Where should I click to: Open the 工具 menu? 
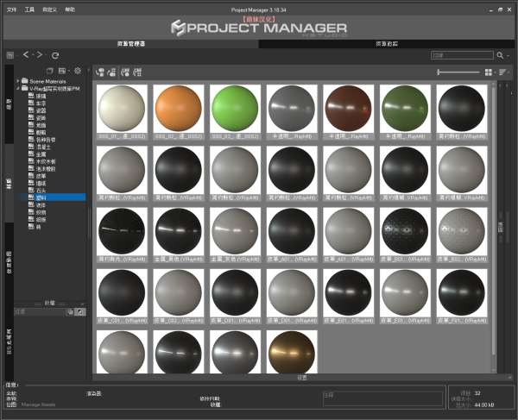[x=29, y=9]
